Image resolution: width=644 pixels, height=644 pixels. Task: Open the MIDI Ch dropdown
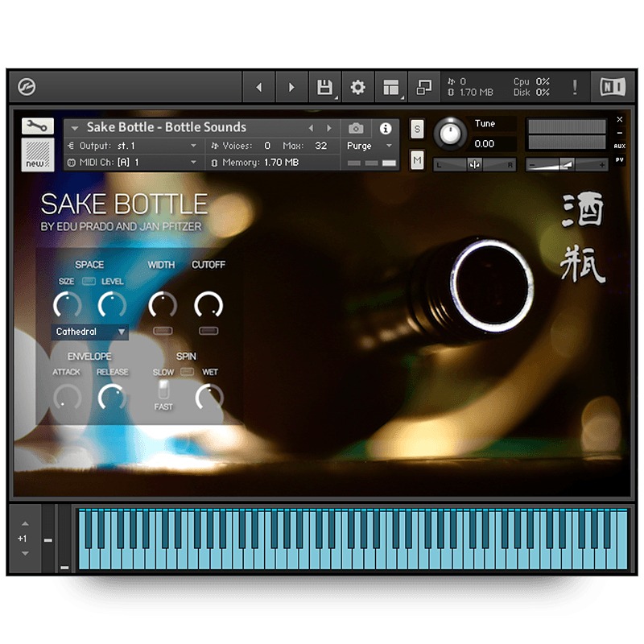[x=133, y=163]
